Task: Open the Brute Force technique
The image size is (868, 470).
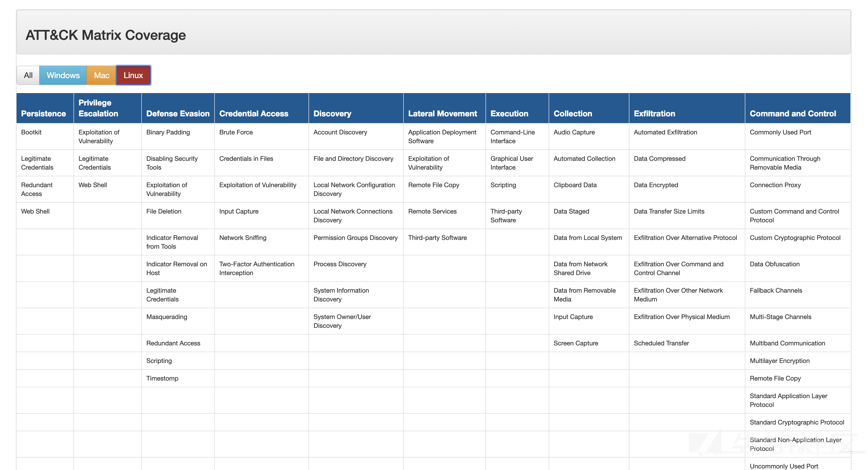Action: coord(236,132)
